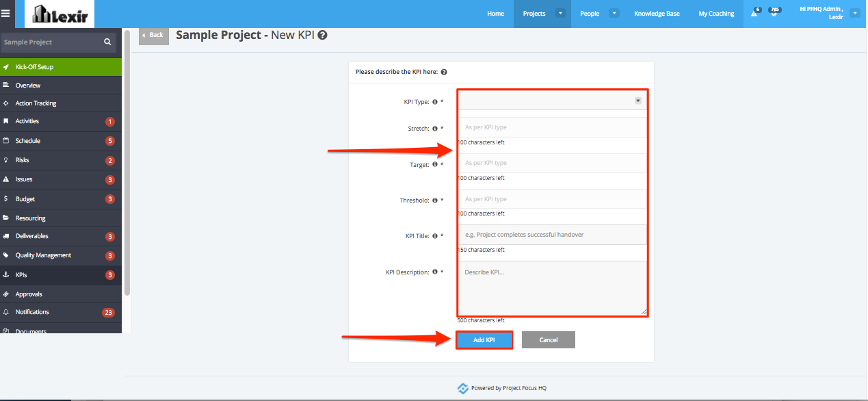Click into the KPI Description text area
The width and height of the screenshot is (868, 401).
coord(551,288)
